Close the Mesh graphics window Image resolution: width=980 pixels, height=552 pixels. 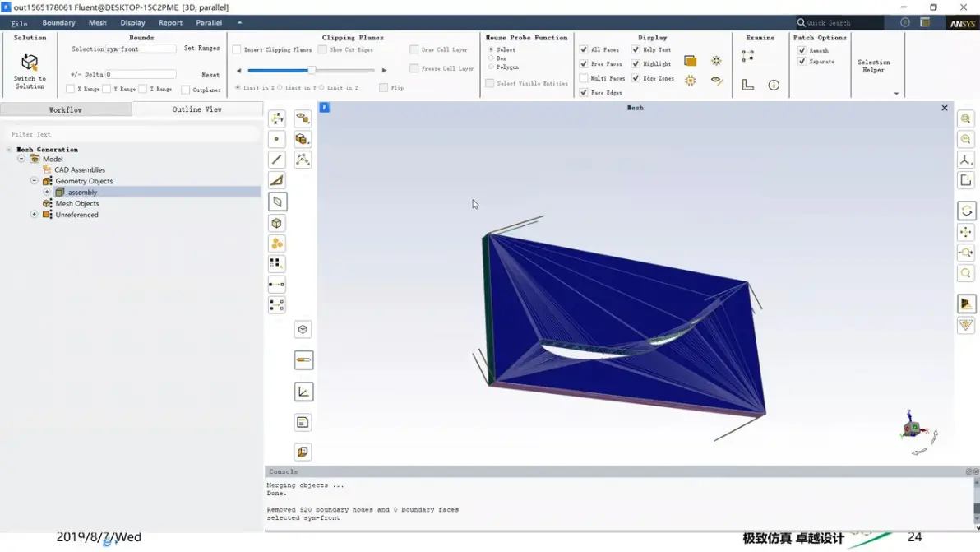pyautogui.click(x=945, y=108)
